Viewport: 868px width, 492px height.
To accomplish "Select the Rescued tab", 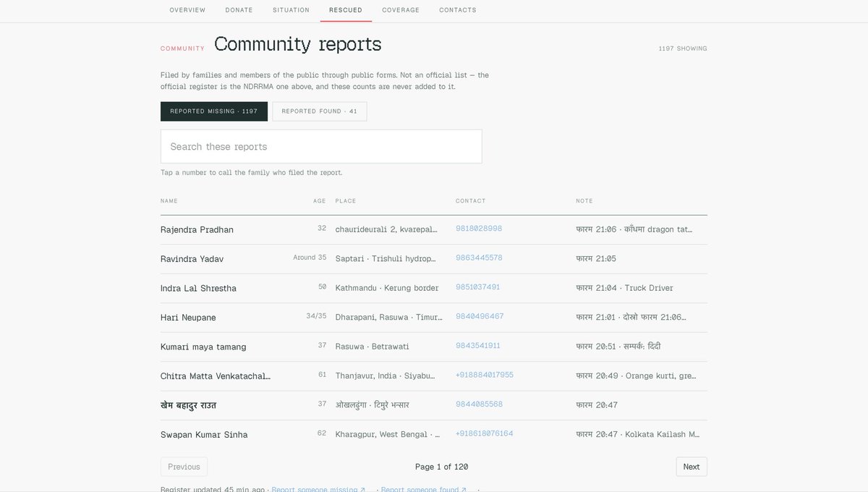I will point(346,10).
